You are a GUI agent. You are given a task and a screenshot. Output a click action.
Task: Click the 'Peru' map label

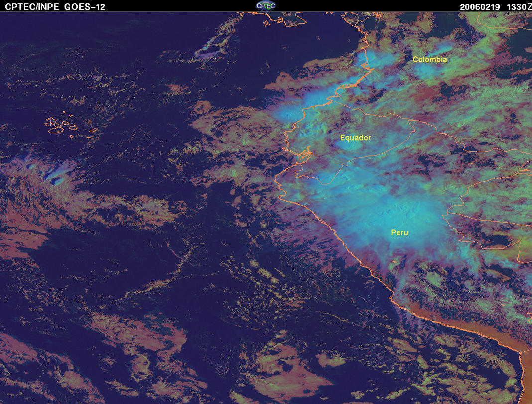pos(399,232)
